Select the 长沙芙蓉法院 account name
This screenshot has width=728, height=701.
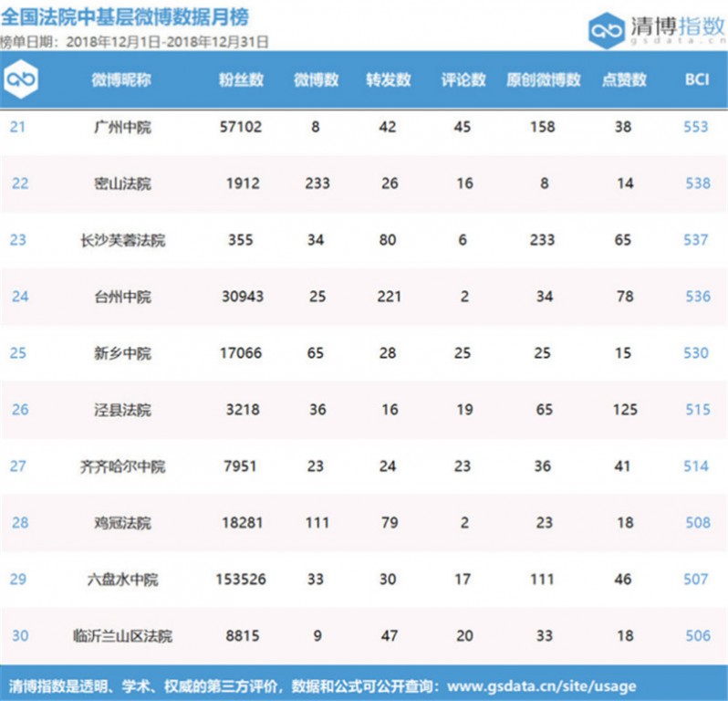pos(122,240)
